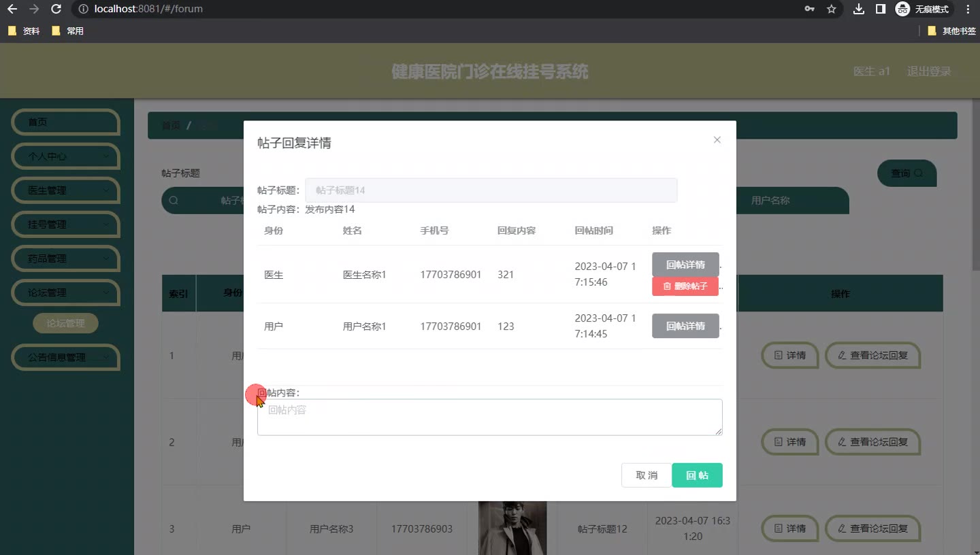
Task: Click the 用户名称3 cell
Action: point(331,528)
